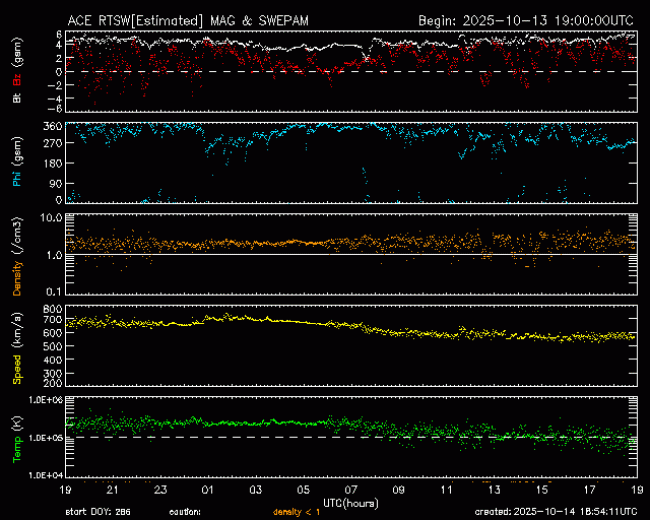Click the Begin timestamp in the header

point(527,19)
